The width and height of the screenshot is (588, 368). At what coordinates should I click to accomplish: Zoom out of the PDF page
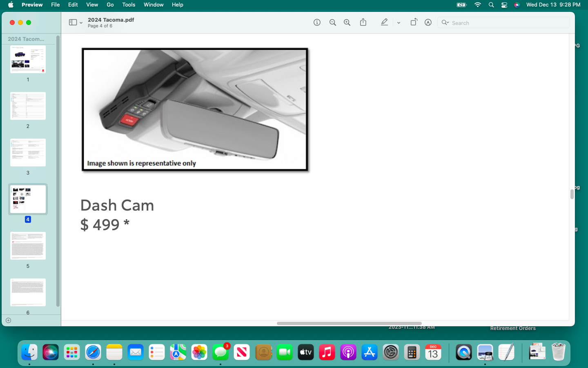(333, 22)
